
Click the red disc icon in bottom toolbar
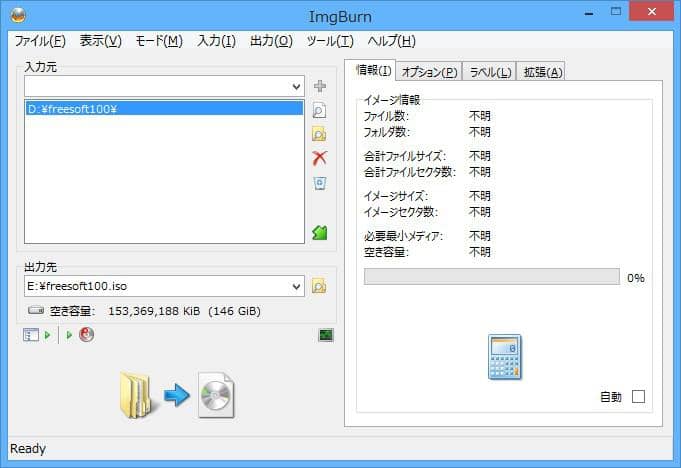pos(86,334)
